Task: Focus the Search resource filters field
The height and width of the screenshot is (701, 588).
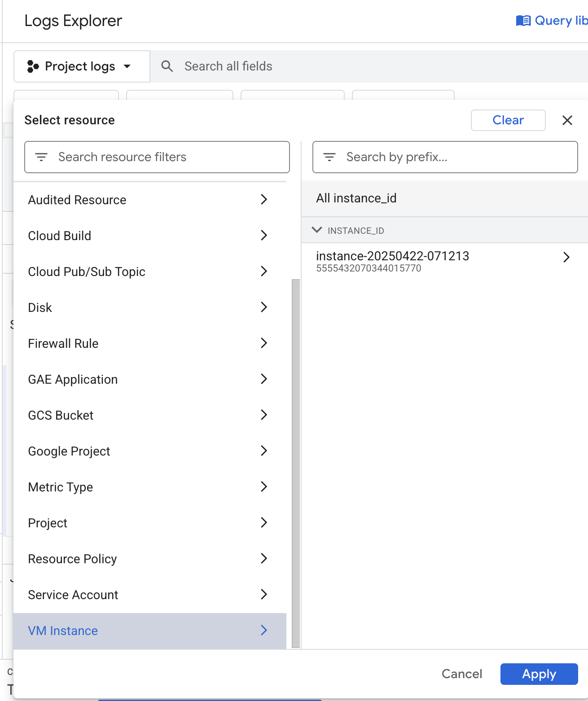Action: [x=157, y=157]
